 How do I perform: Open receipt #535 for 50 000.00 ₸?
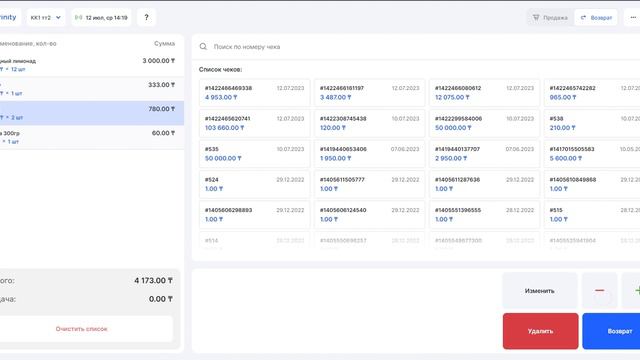(x=255, y=154)
